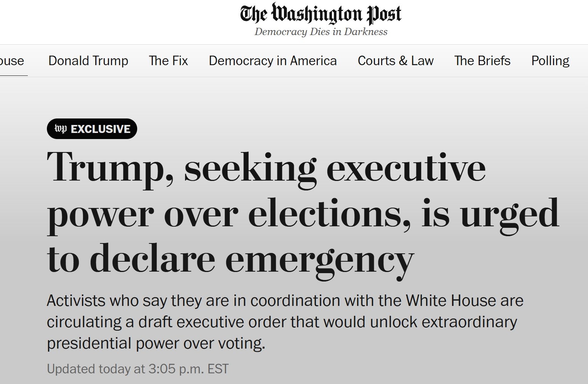Image resolution: width=588 pixels, height=384 pixels.
Task: Click the subheadline starting with "Activists who say"
Action: (285, 301)
